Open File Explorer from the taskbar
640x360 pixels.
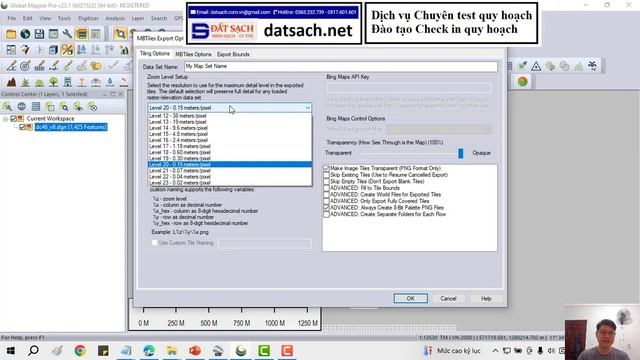pyautogui.click(x=172, y=350)
